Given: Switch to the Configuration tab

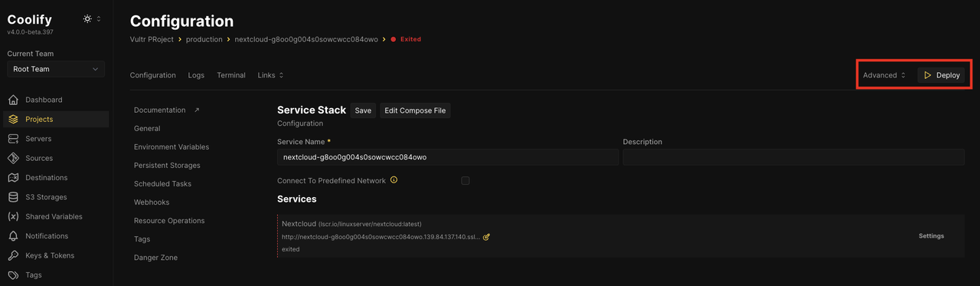Looking at the screenshot, I should 153,75.
